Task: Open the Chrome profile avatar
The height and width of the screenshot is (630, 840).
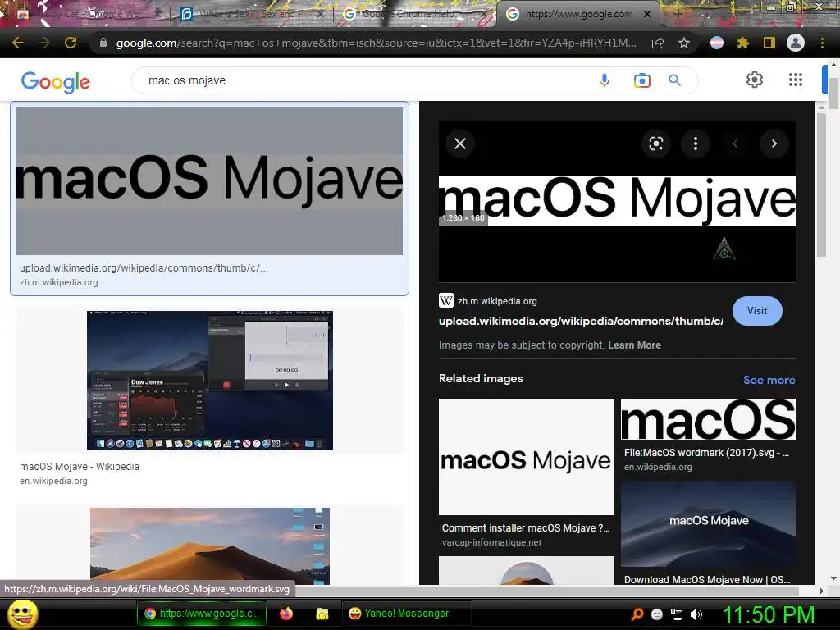Action: pos(796,43)
